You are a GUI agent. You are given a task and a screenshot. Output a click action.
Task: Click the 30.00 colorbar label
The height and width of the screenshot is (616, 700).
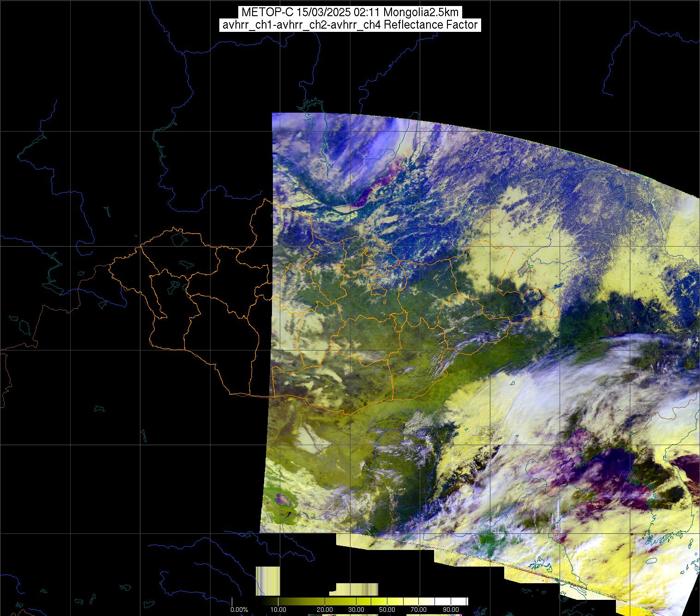tap(356, 610)
